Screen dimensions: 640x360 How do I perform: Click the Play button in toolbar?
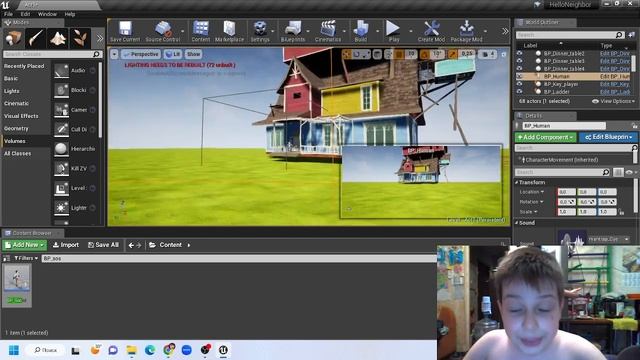click(x=393, y=31)
